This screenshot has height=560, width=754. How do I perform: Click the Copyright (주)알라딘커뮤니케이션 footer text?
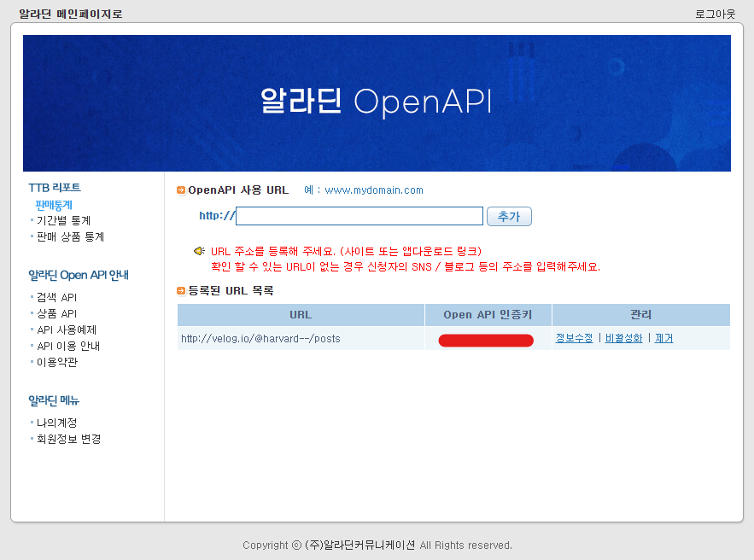(377, 545)
